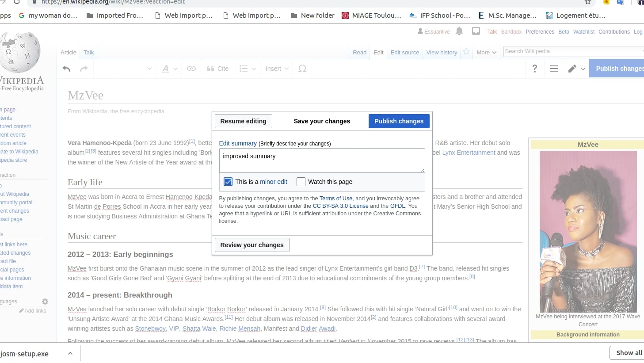Open the Article tab
The width and height of the screenshot is (644, 363).
tap(69, 53)
